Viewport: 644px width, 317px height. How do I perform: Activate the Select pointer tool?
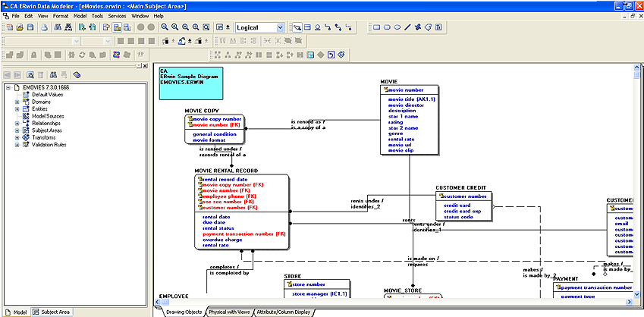[297, 27]
